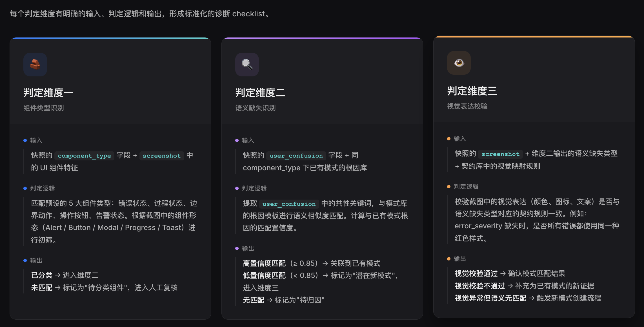Click purple bullet beside second card 判定逻辑
This screenshot has width=644, height=327.
(237, 188)
